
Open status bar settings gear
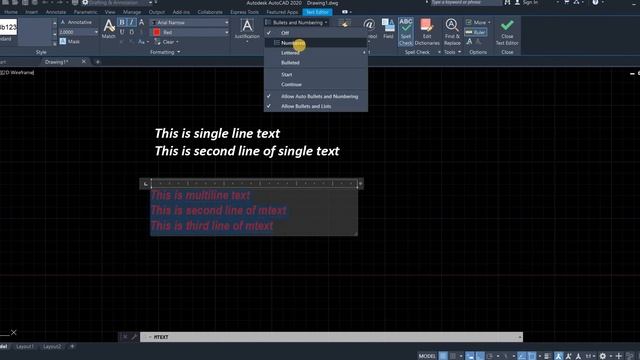602,356
